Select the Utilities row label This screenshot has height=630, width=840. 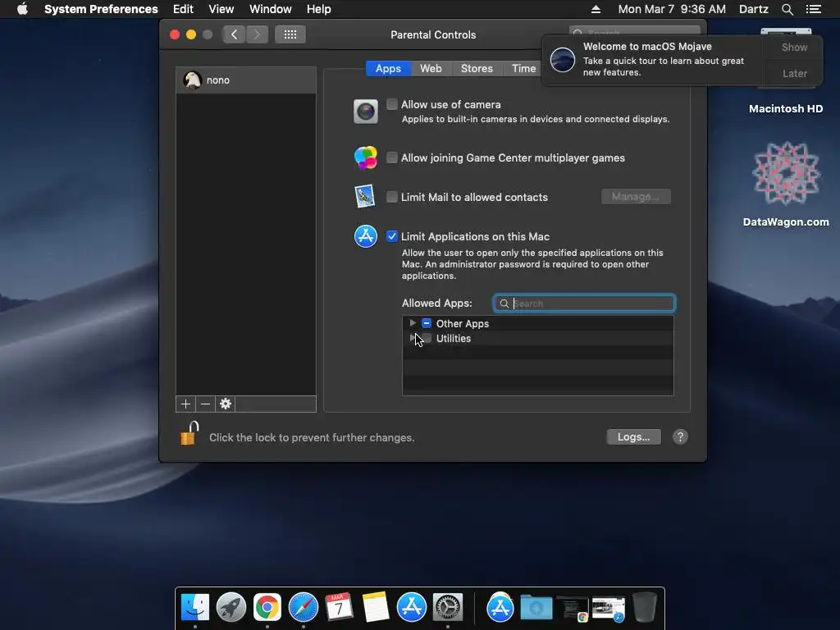click(x=453, y=339)
